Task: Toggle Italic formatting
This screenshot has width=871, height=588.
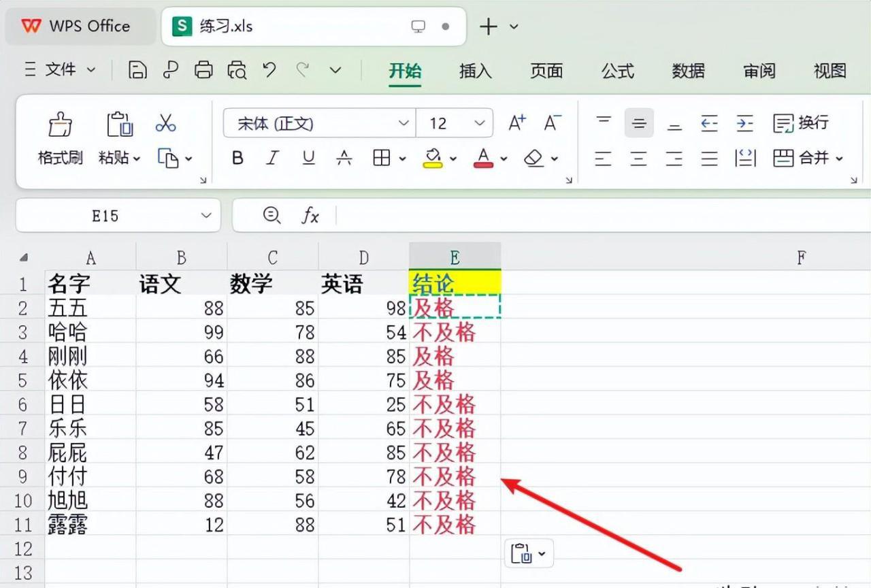Action: [273, 159]
